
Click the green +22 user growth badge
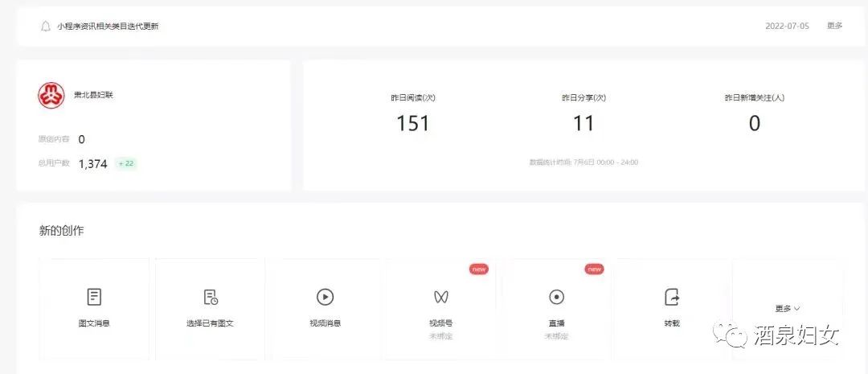click(126, 163)
